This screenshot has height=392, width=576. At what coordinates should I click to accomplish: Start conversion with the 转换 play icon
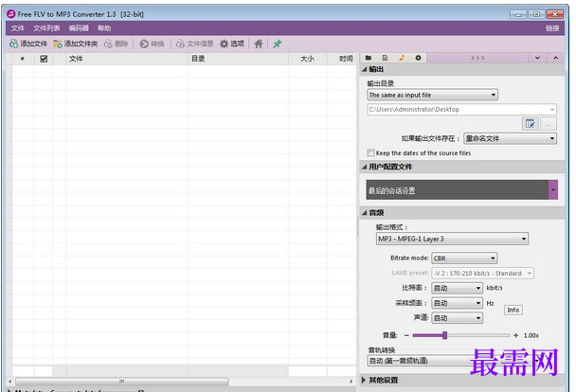144,45
